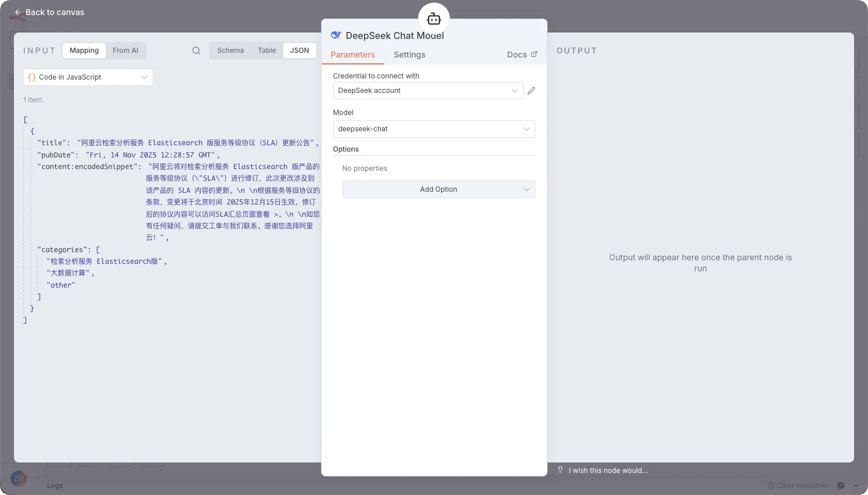Click the pencil icon to edit credential
This screenshot has width=868, height=495.
(x=531, y=91)
